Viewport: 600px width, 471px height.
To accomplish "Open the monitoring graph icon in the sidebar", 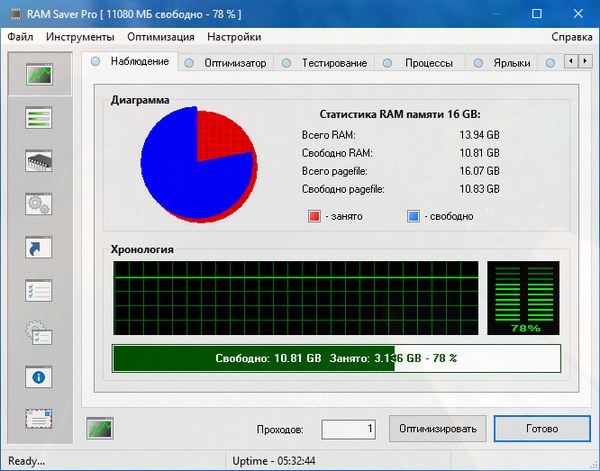I will pos(40,75).
